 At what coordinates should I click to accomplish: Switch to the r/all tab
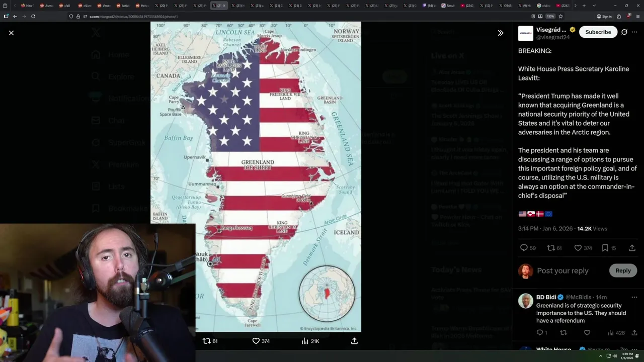point(65,6)
